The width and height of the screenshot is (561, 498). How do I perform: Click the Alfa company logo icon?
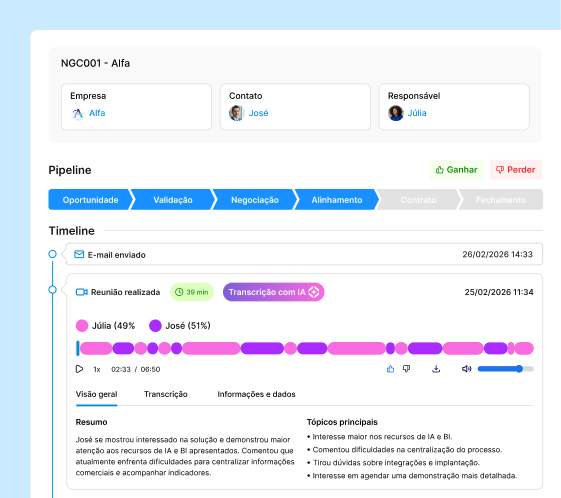[x=78, y=113]
